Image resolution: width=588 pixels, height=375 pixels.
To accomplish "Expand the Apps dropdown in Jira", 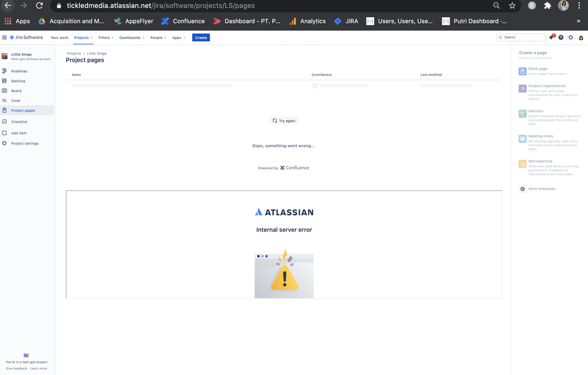I will [x=179, y=38].
